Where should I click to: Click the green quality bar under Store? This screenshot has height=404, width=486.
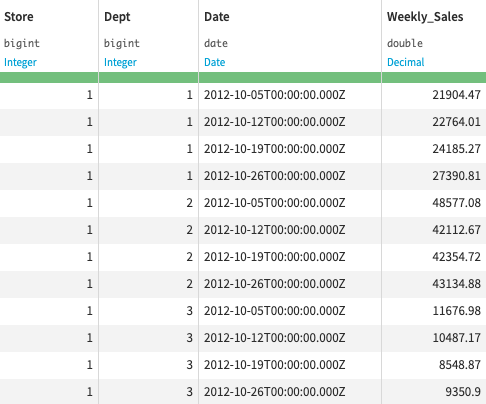[x=49, y=77]
